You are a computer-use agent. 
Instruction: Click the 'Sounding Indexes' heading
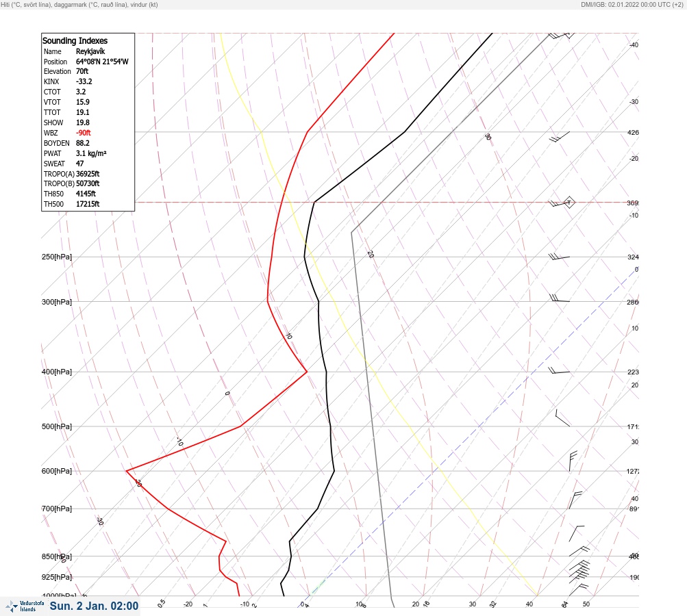pos(75,40)
